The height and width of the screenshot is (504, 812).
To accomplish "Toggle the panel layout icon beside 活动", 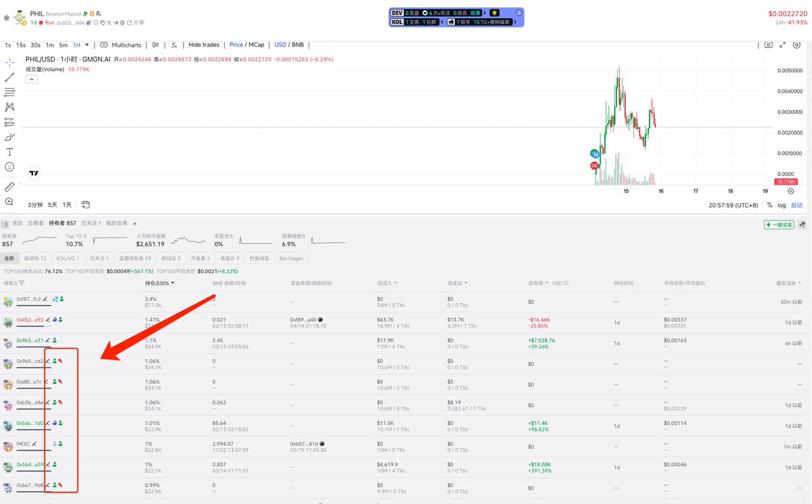I will (x=5, y=223).
